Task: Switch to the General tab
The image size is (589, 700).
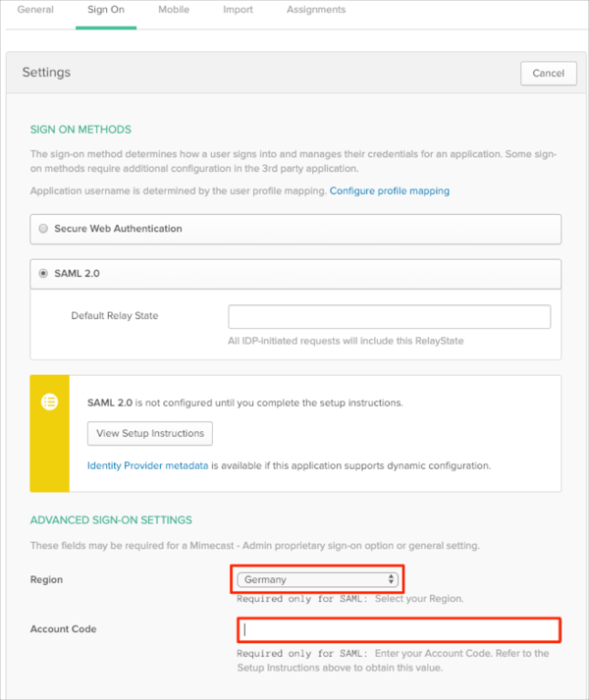Action: (x=35, y=10)
